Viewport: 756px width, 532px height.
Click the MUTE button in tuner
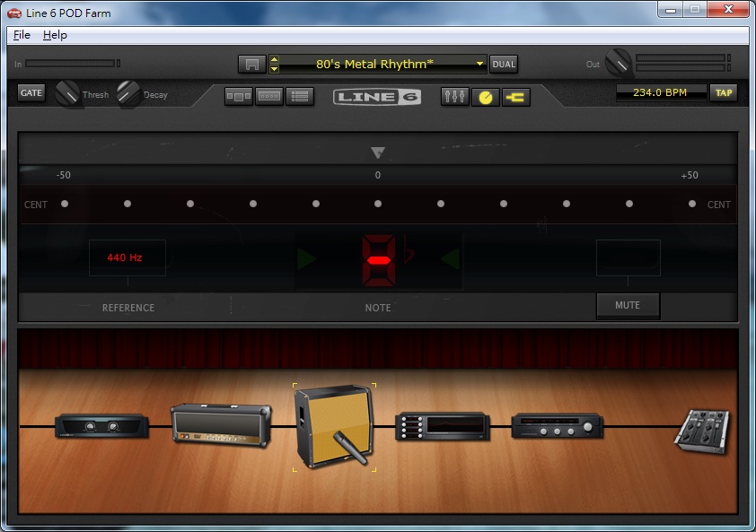click(x=628, y=306)
